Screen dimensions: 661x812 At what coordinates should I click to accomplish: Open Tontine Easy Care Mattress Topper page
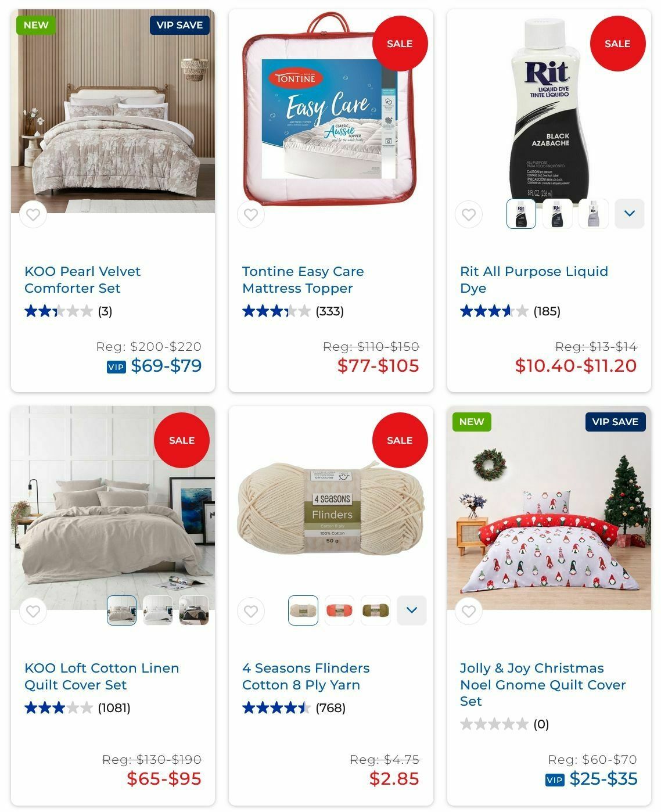click(303, 279)
